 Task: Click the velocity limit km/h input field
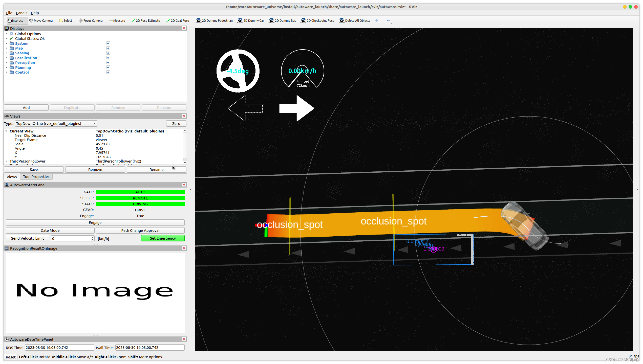(x=71, y=238)
